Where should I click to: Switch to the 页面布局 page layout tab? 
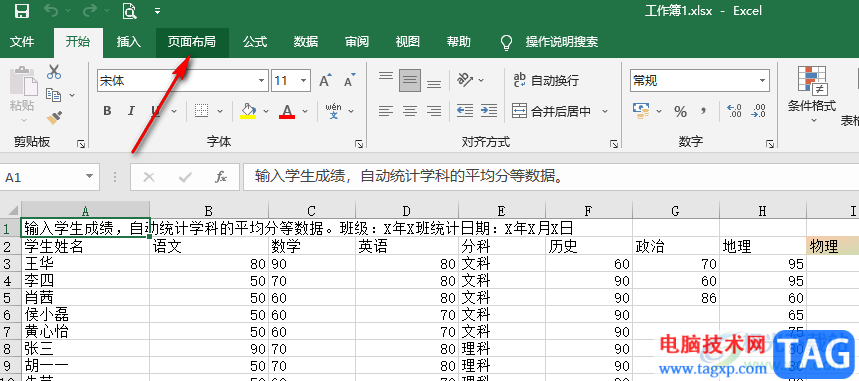(x=192, y=42)
